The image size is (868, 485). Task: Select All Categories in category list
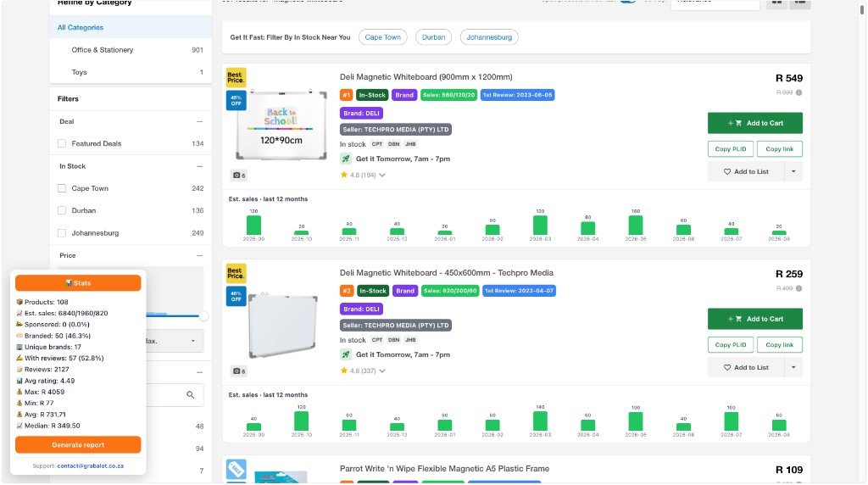(131, 27)
